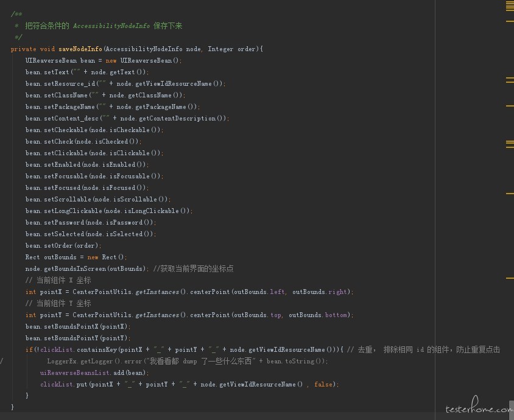Click the 'Rect outBounds = new Rect()' line

[x=76, y=257]
